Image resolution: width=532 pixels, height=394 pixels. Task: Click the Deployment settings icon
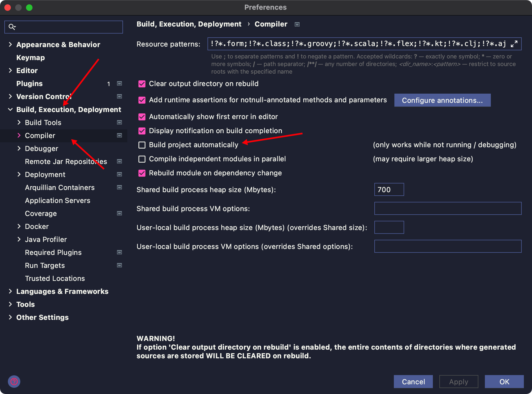tap(120, 174)
